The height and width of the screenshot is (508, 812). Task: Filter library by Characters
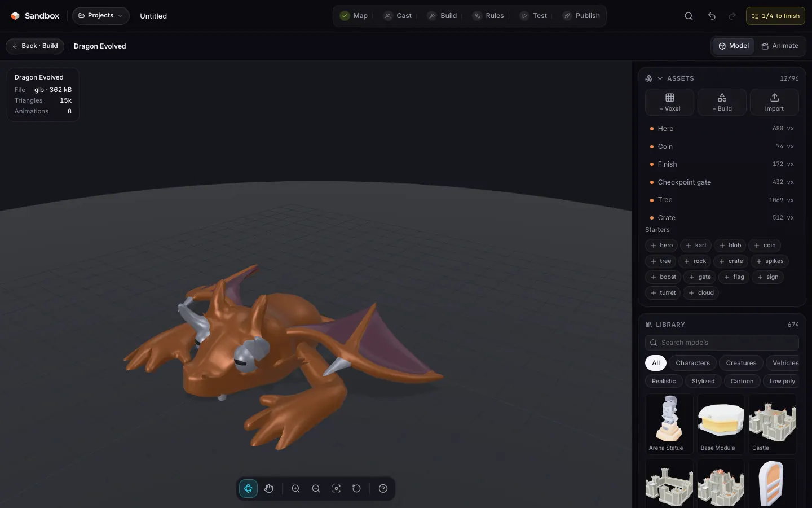pyautogui.click(x=692, y=363)
